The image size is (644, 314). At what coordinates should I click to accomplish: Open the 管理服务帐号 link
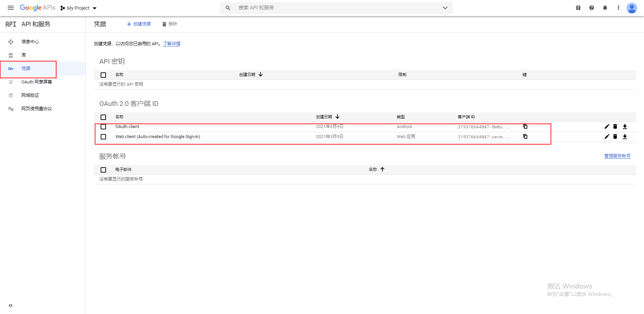point(617,156)
